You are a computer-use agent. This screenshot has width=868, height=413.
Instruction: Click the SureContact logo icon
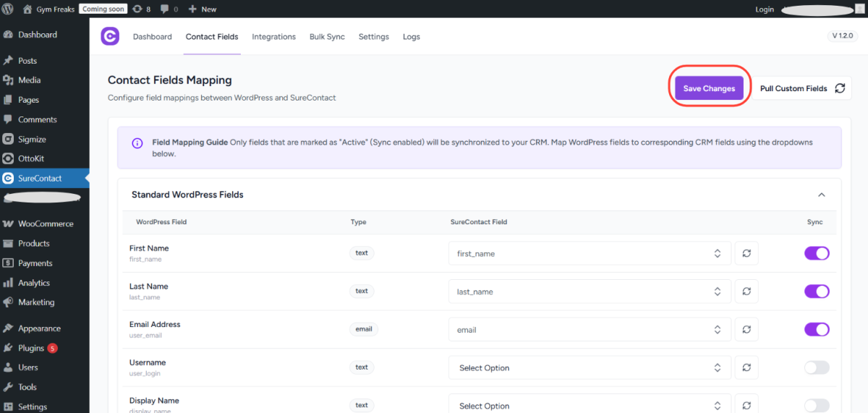coord(110,36)
